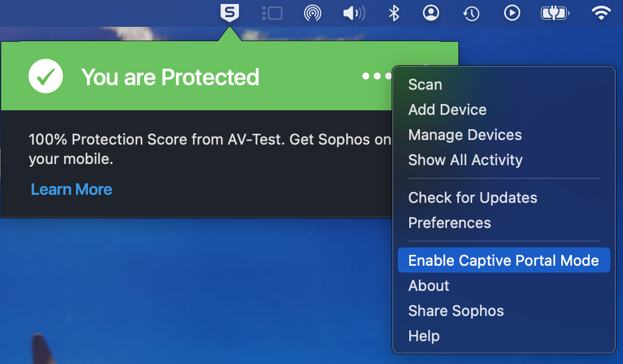Open the AirDrop menu bar icon
This screenshot has height=364, width=623.
pos(313,13)
